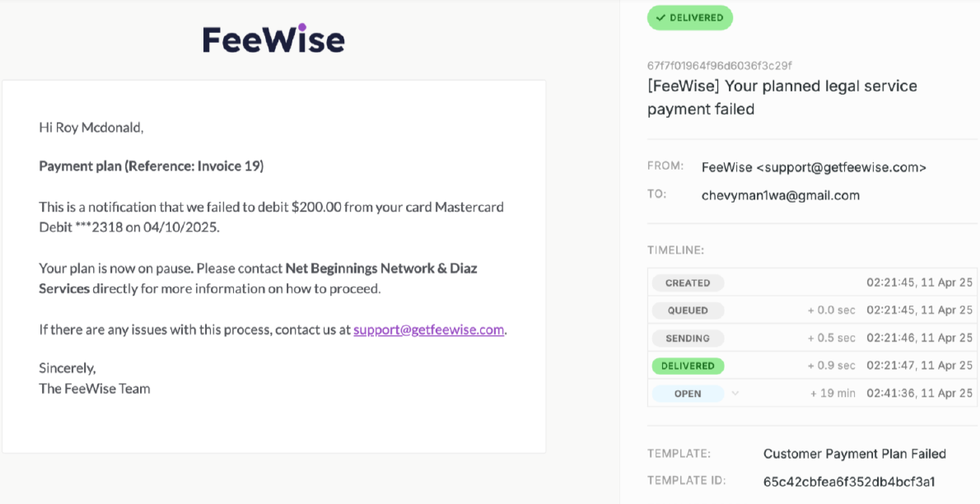Image resolution: width=980 pixels, height=504 pixels.
Task: Select the CREATED timeline badge
Action: [x=687, y=282]
